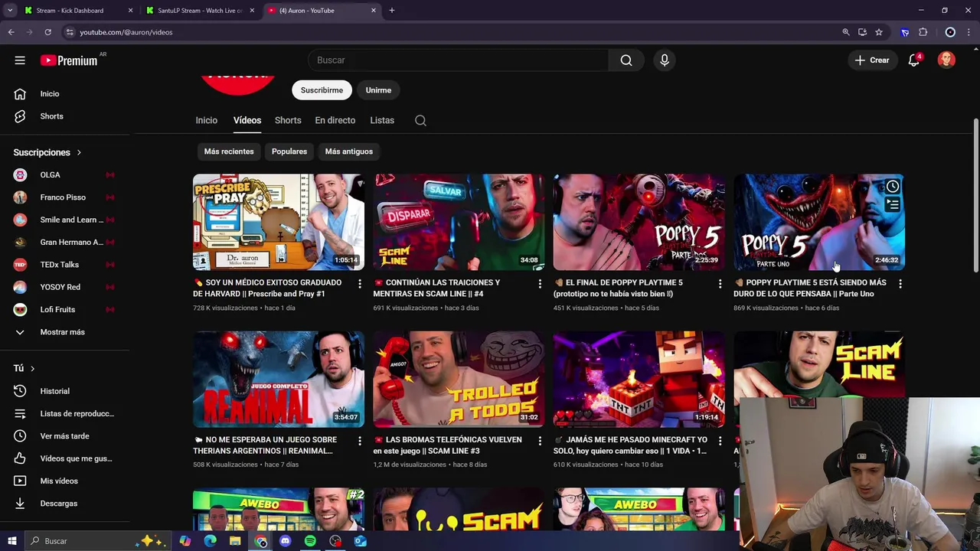Image resolution: width=980 pixels, height=551 pixels.
Task: Expand the Suscripciones section chevron
Action: [x=78, y=152]
